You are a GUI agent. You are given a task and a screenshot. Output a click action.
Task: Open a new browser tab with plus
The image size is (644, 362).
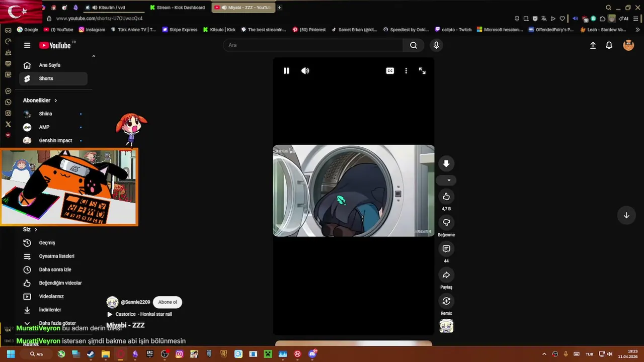tap(280, 8)
